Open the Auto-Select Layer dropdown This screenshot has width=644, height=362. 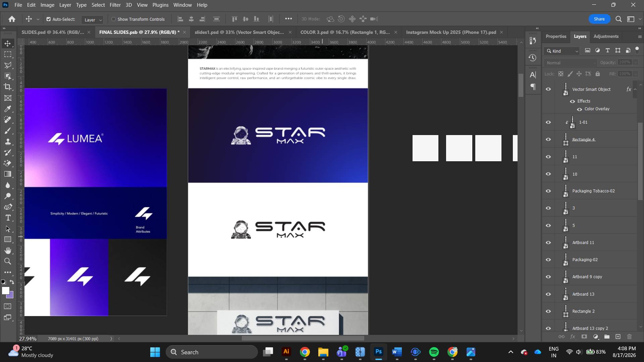click(x=93, y=20)
